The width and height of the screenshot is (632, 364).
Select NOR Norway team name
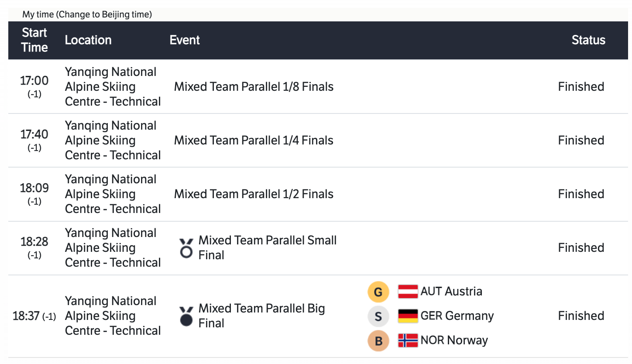click(x=454, y=340)
